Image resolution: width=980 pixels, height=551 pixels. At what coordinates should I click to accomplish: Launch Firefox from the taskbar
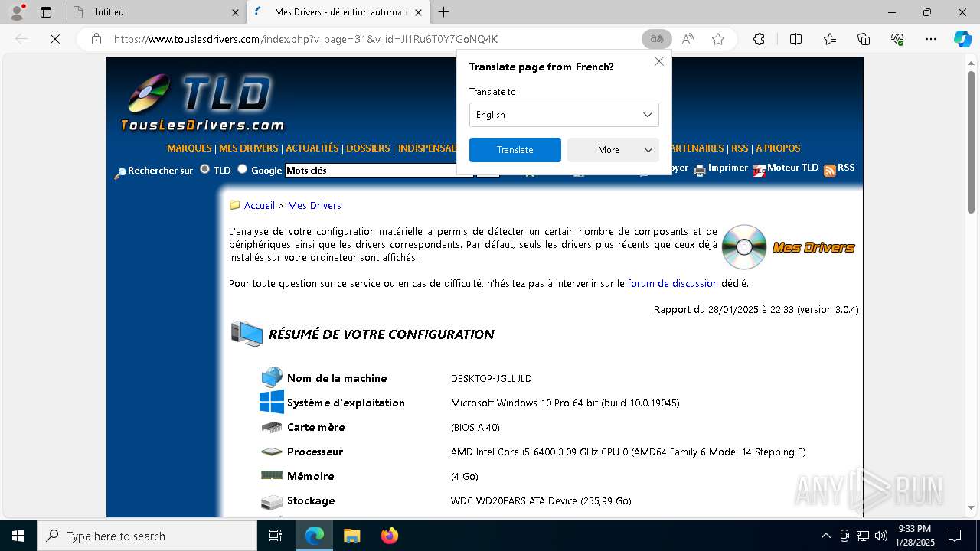pyautogui.click(x=390, y=536)
